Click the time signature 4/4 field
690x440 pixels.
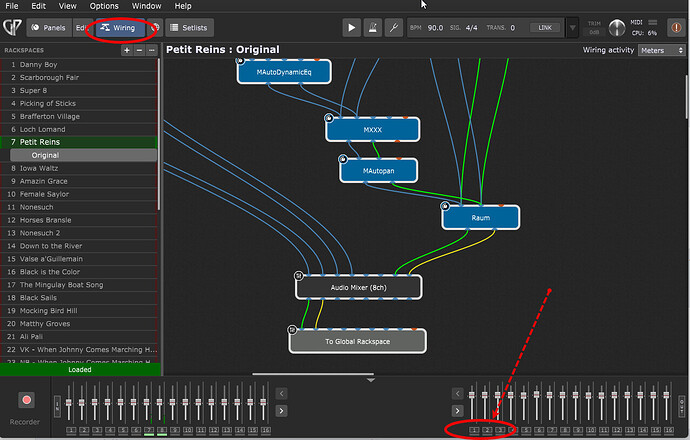coord(471,28)
